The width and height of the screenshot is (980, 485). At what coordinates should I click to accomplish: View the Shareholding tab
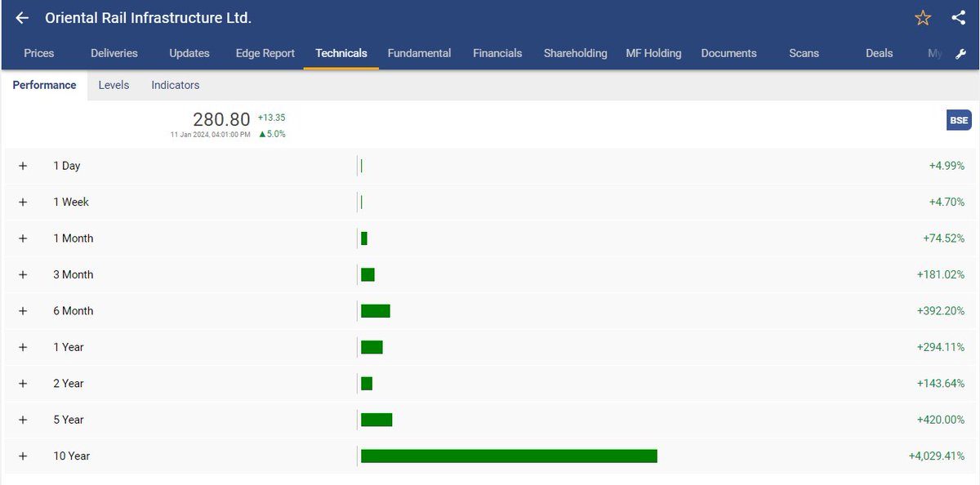coord(576,53)
